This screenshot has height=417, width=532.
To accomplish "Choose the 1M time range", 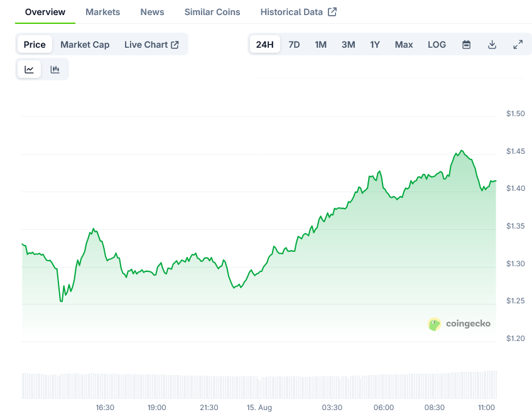I will click(320, 45).
